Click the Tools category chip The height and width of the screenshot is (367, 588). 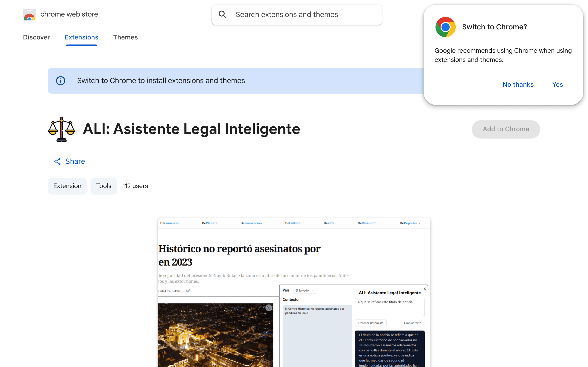(x=104, y=186)
